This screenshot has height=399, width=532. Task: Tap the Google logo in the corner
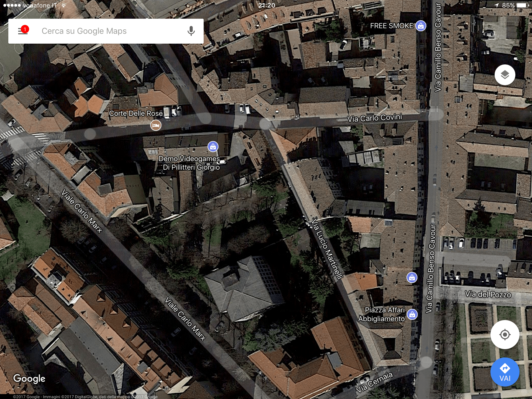click(x=29, y=378)
